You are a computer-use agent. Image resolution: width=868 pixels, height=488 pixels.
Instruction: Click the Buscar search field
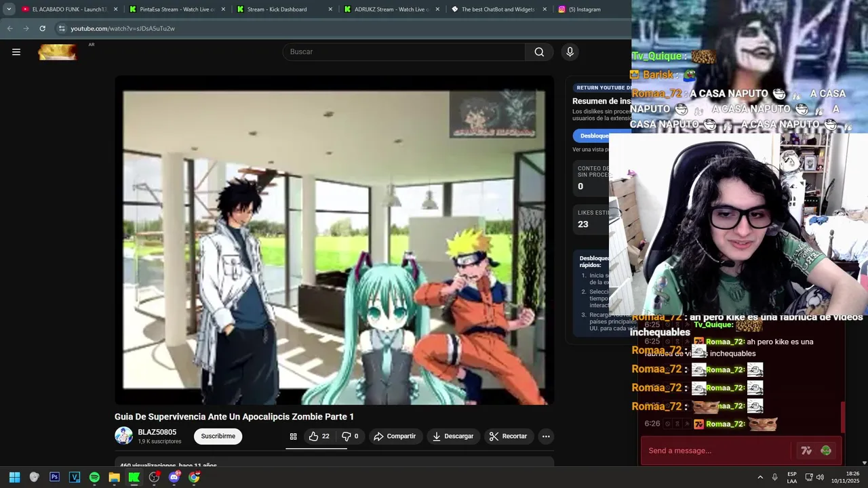click(403, 52)
